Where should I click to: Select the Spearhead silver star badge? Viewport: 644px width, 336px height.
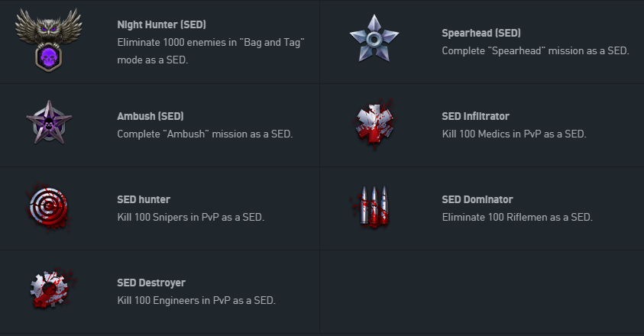pyautogui.click(x=374, y=39)
